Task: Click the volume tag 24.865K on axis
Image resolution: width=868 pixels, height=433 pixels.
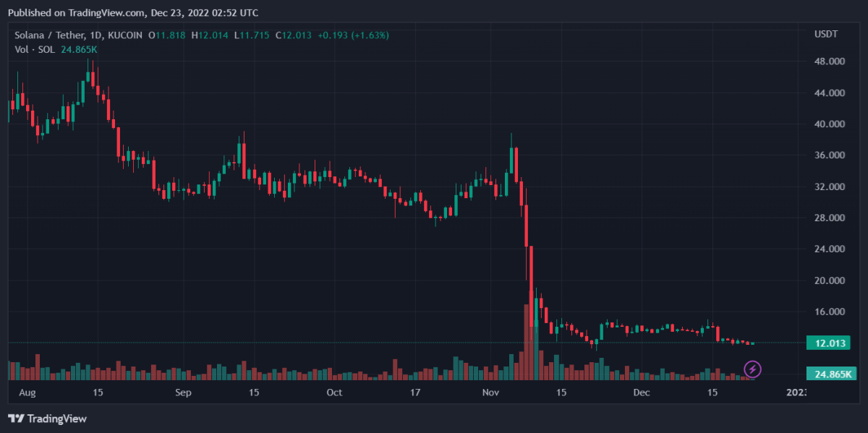Action: click(832, 374)
